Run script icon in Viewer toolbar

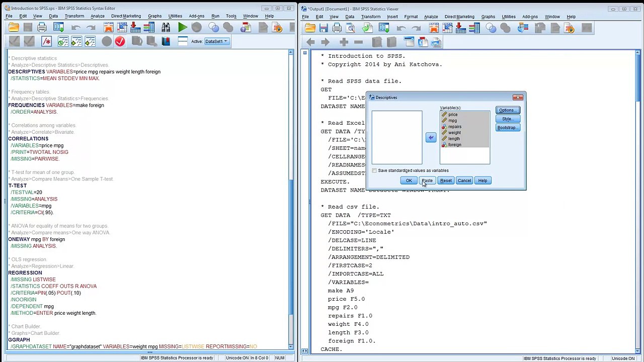tap(569, 28)
